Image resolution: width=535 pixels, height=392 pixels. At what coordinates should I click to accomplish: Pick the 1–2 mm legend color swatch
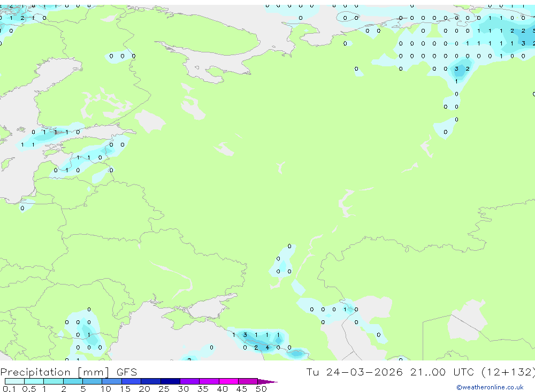click(53, 381)
